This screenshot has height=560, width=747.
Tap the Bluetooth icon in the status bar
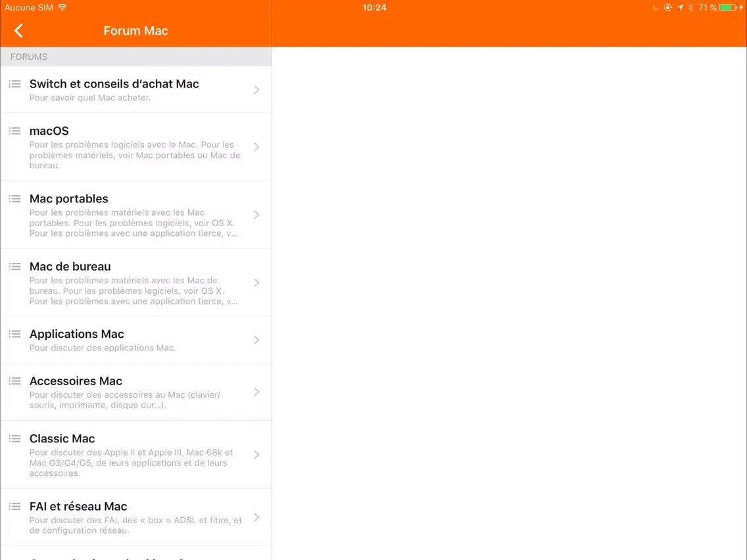pyautogui.click(x=690, y=8)
